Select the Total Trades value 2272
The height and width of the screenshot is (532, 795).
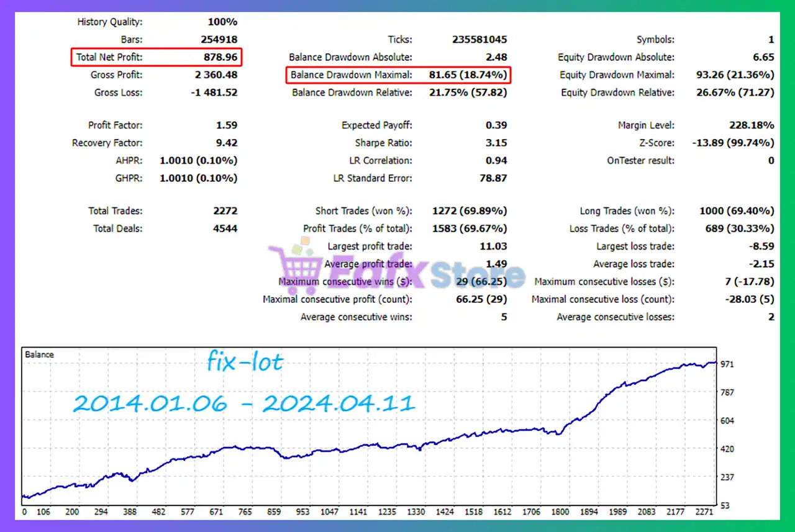[x=225, y=211]
